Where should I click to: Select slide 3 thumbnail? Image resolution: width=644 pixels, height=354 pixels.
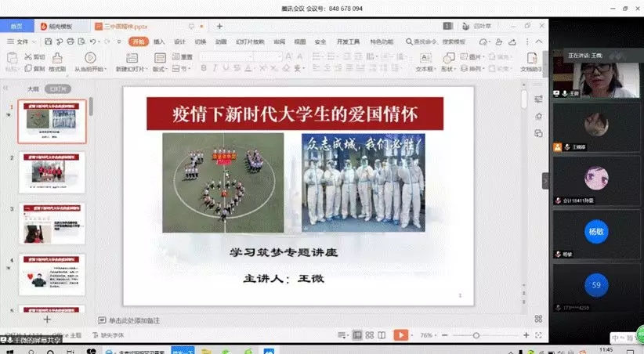(52, 223)
